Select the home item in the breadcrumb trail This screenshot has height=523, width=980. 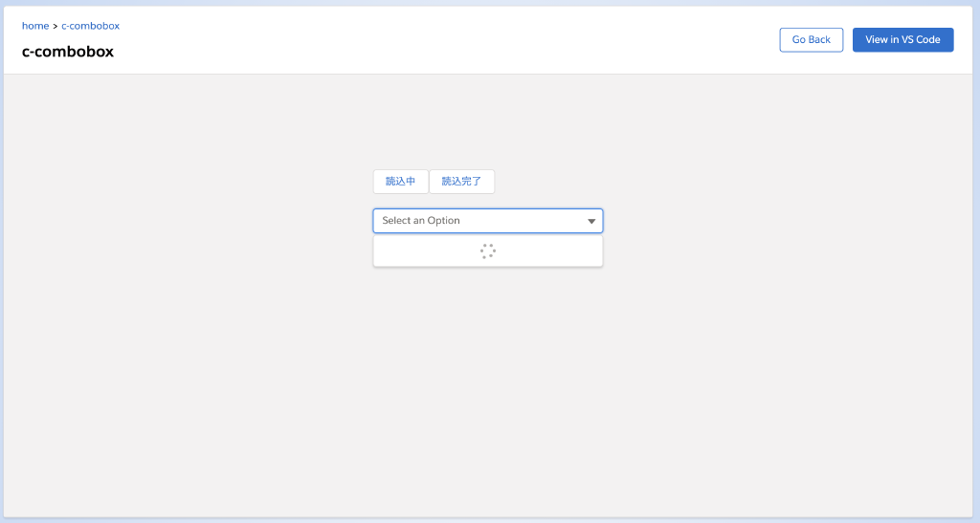point(35,26)
